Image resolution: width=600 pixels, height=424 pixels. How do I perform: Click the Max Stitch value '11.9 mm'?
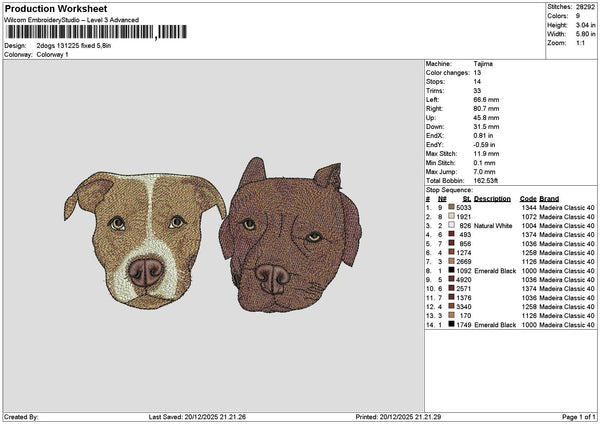pyautogui.click(x=486, y=153)
